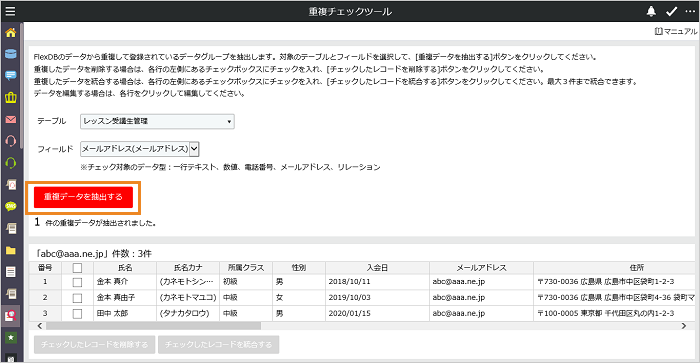
Task: Open the notification bell
Action: click(x=651, y=11)
